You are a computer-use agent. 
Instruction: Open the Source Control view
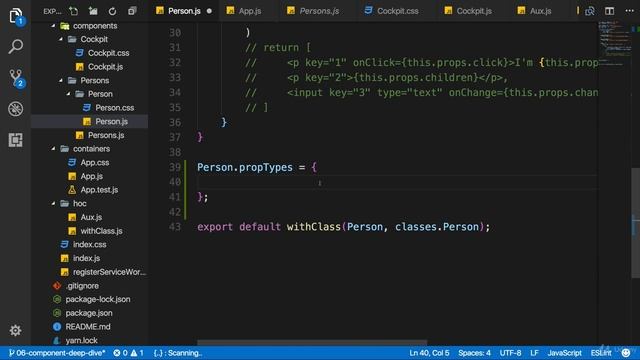(x=16, y=78)
